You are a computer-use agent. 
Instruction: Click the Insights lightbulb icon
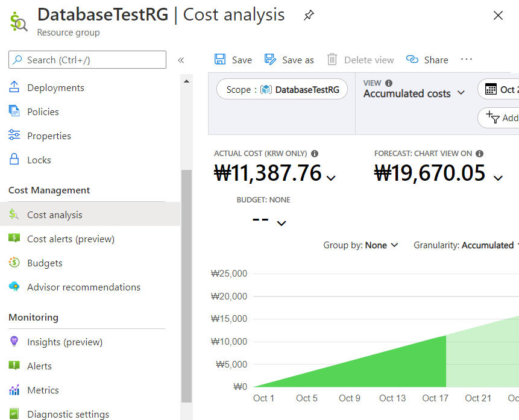click(x=14, y=341)
